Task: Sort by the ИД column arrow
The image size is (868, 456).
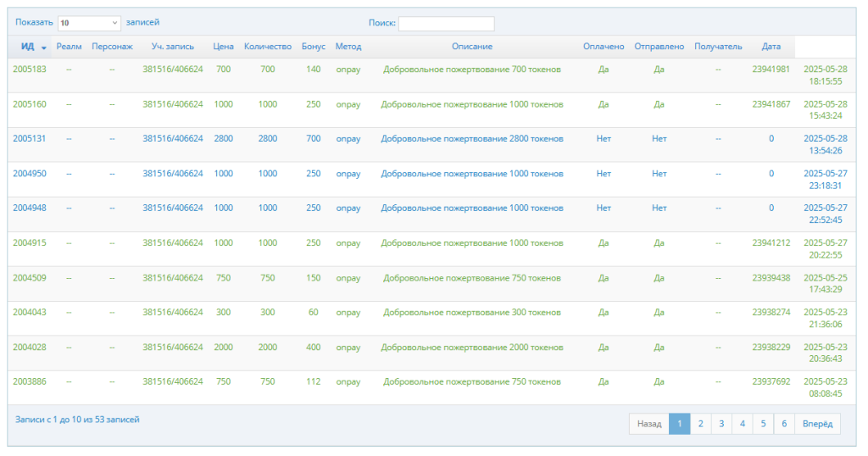Action: click(x=43, y=47)
